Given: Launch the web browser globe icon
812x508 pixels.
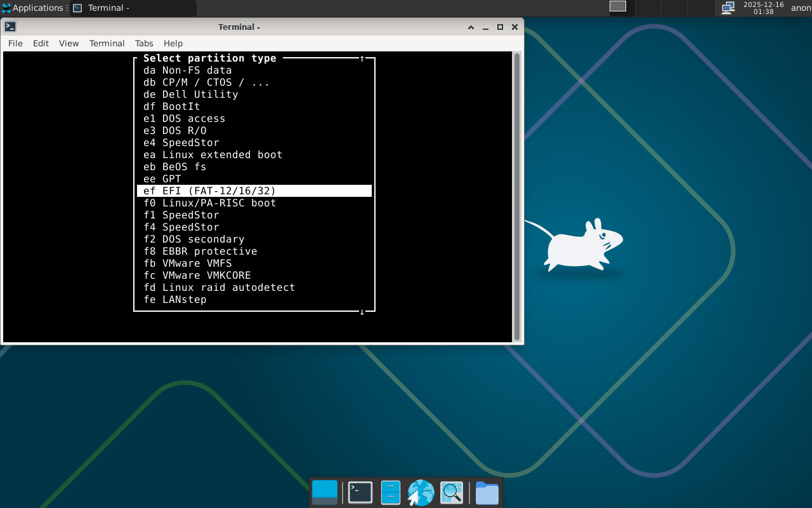Looking at the screenshot, I should pos(421,493).
